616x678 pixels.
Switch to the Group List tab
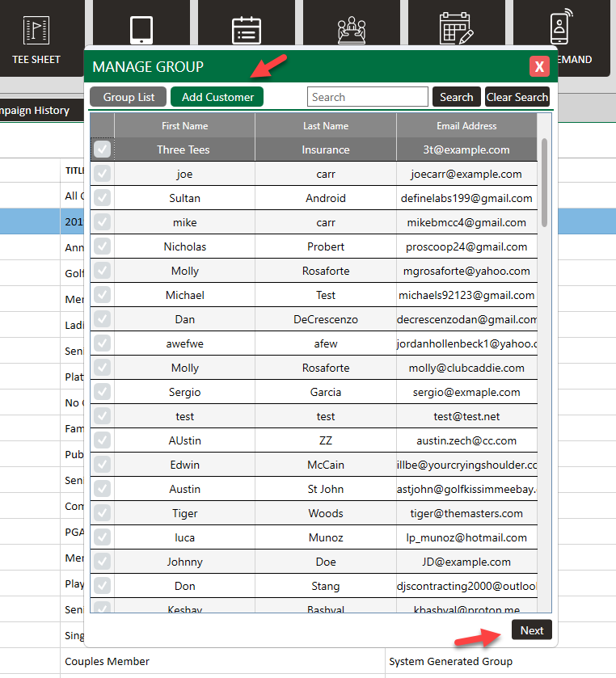tap(129, 97)
